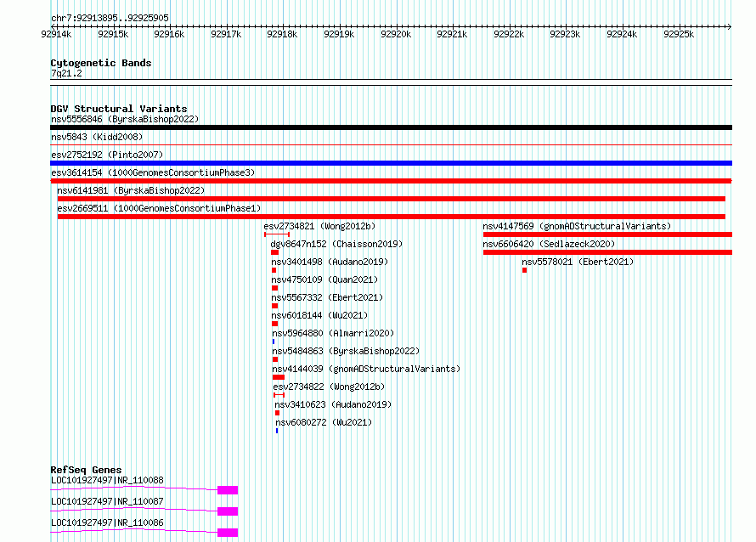The height and width of the screenshot is (542, 756).
Task: Select the blue nsv6080272 variant marker
Action: (277, 431)
